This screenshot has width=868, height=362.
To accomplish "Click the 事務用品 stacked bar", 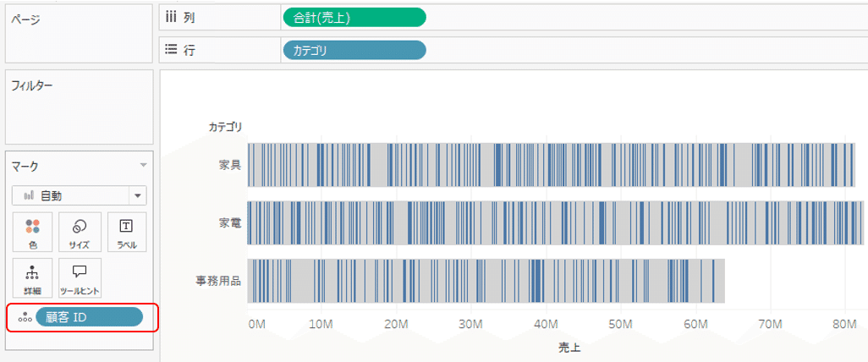I will [x=486, y=281].
